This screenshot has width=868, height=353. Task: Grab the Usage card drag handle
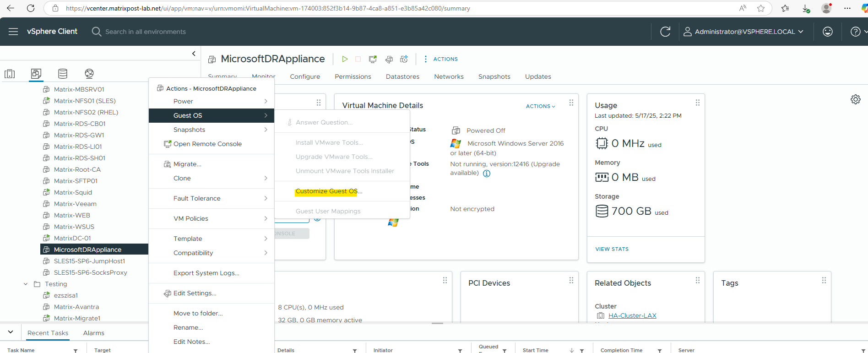pyautogui.click(x=698, y=103)
